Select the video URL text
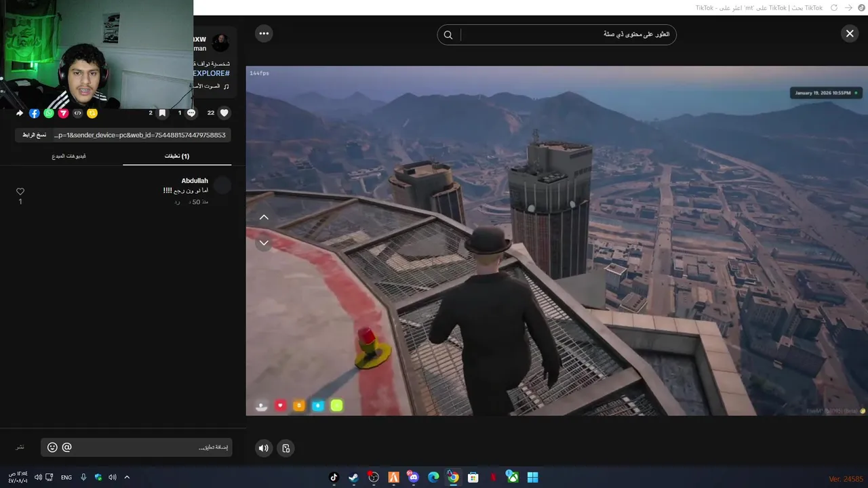The height and width of the screenshot is (488, 868). click(140, 135)
